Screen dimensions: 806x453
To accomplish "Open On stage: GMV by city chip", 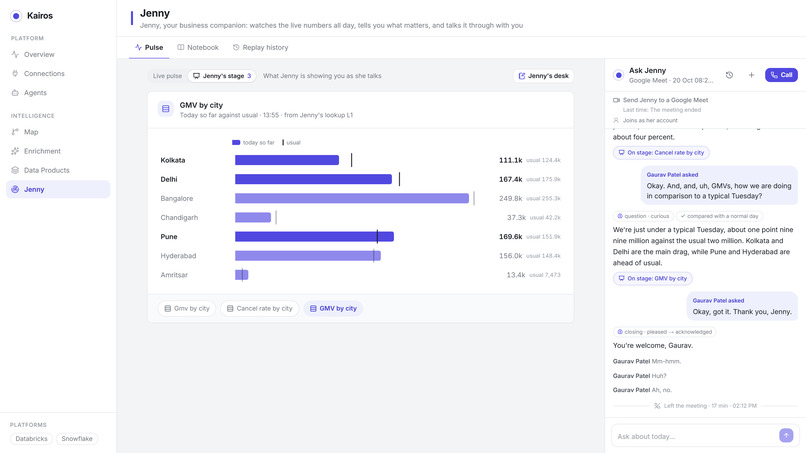I will click(x=652, y=279).
